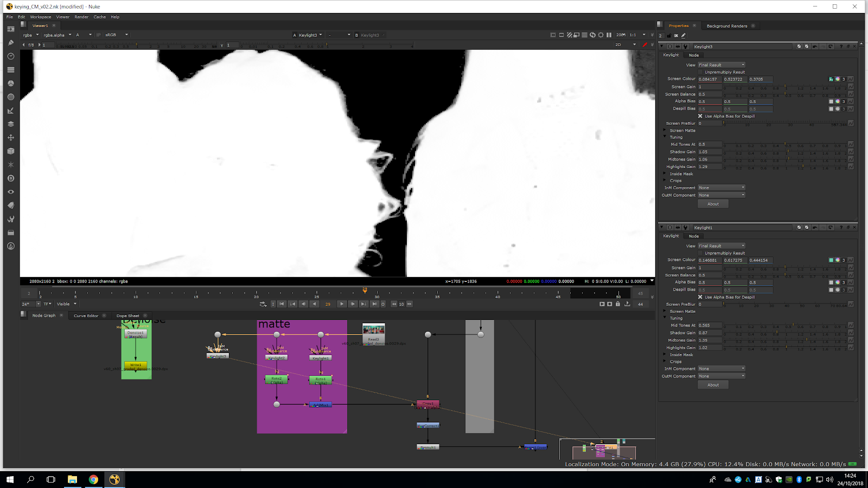This screenshot has width=868, height=488.
Task: Open Google Chrome from the Windows taskbar
Action: tap(93, 479)
